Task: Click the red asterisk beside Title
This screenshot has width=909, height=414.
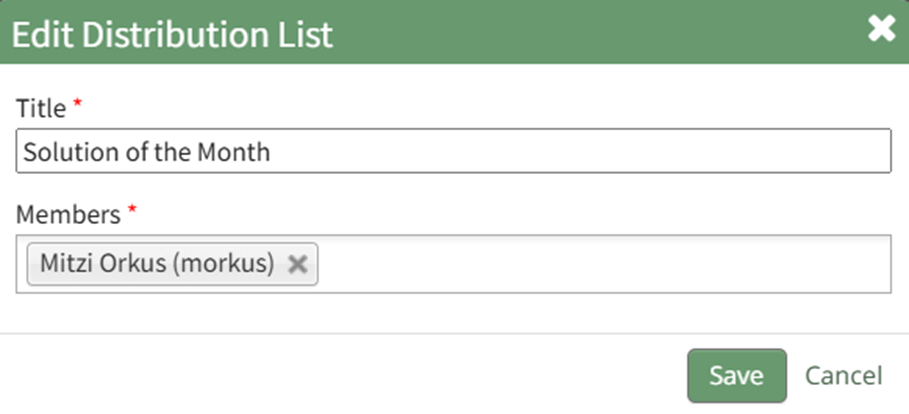Action: point(78,105)
